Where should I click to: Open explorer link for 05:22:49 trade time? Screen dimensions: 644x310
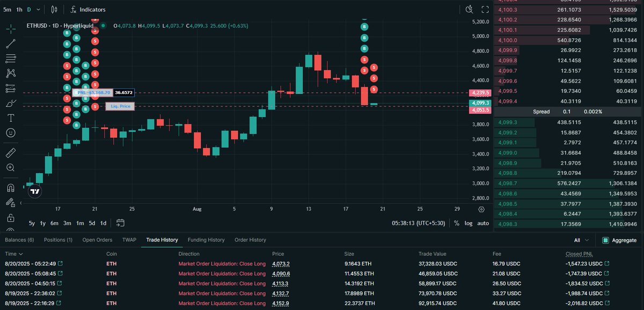(60, 264)
